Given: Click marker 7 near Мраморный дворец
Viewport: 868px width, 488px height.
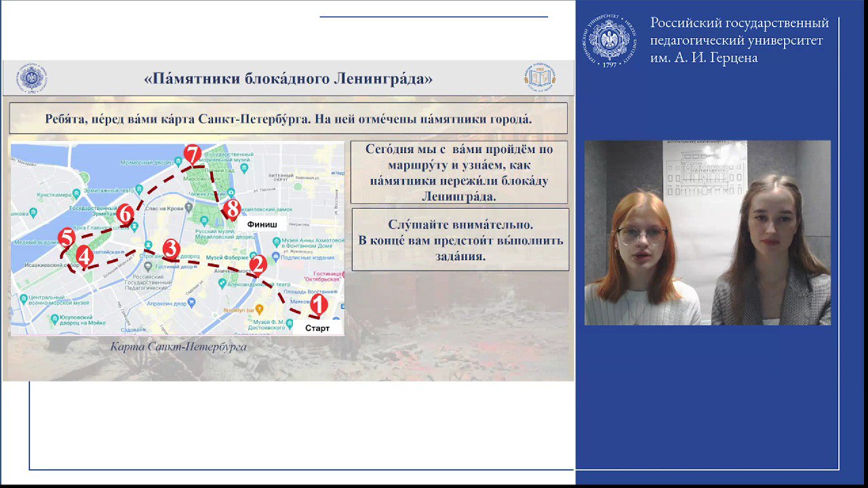Looking at the screenshot, I should pyautogui.click(x=193, y=155).
